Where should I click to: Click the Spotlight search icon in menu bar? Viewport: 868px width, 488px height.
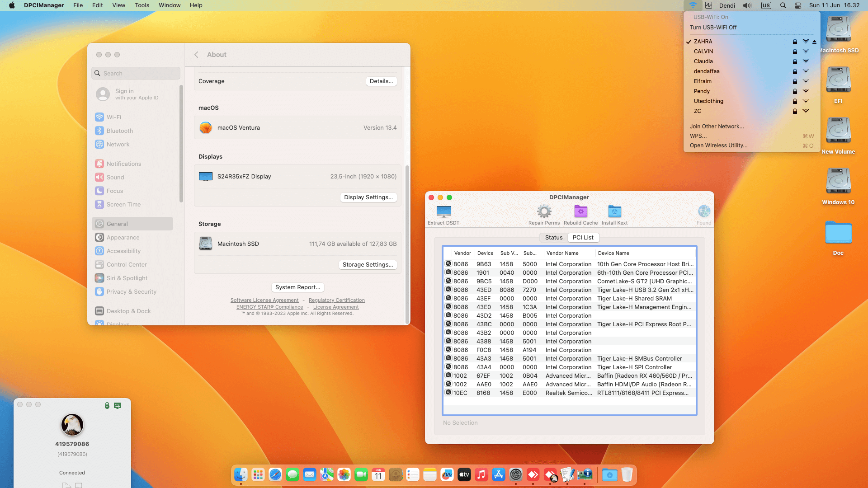pos(783,5)
